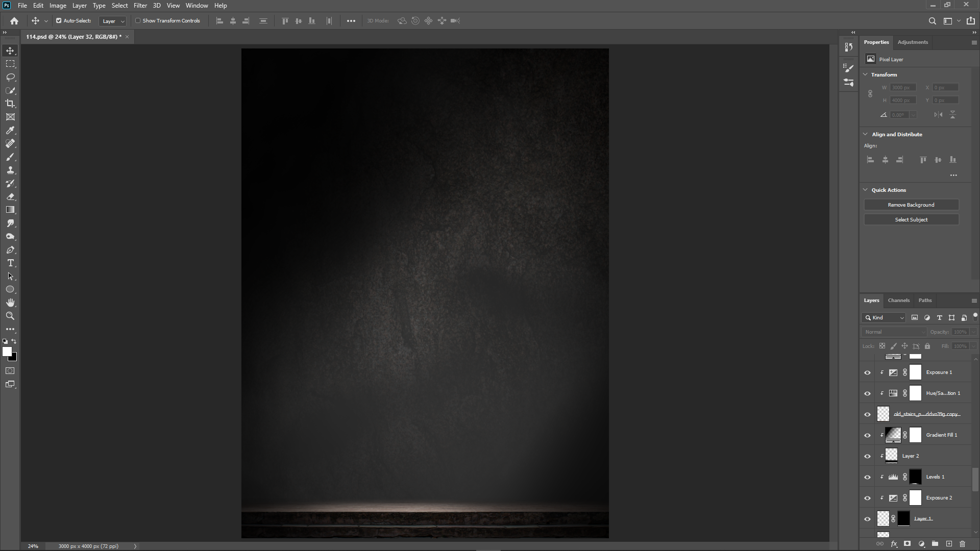
Task: Collapse the Quick Actions section
Action: pyautogui.click(x=865, y=190)
